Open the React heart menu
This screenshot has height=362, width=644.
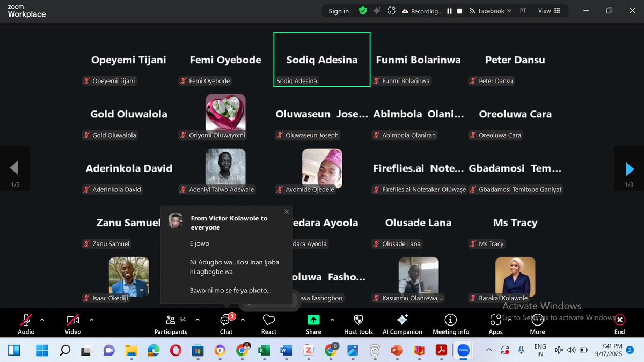[269, 323]
